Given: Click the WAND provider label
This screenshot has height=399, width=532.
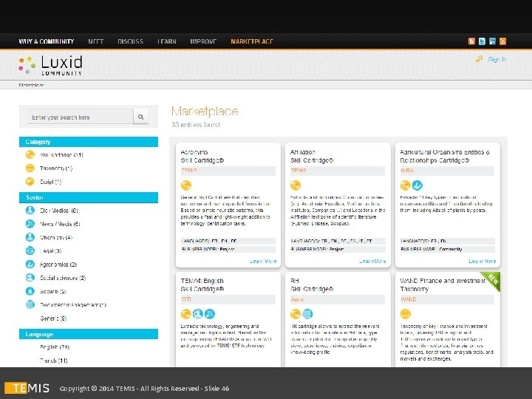Looking at the screenshot, I should pyautogui.click(x=408, y=299).
